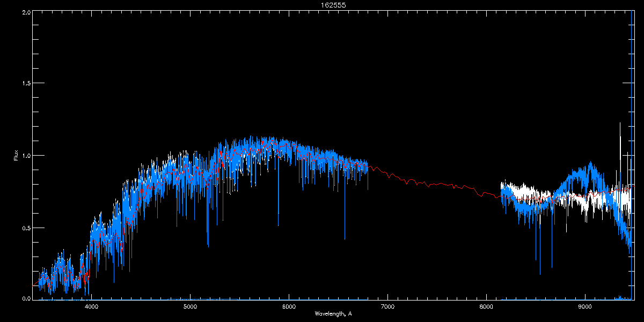Click the 7000 x-axis tick label
The image size is (644, 322).
pos(387,306)
